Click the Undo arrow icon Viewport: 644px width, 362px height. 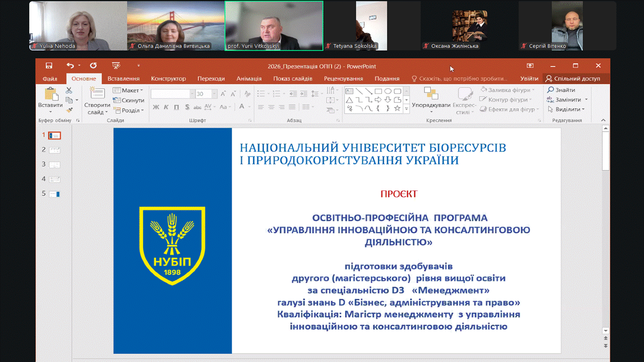pyautogui.click(x=69, y=66)
